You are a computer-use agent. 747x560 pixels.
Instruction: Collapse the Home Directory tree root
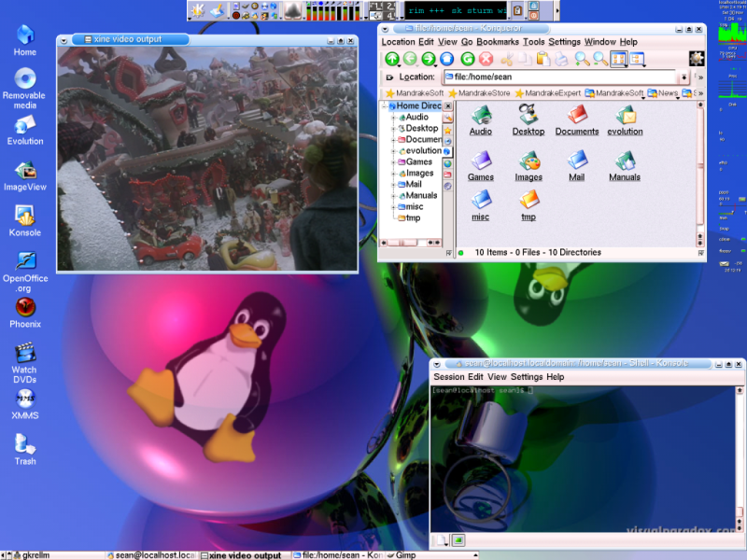(385, 106)
